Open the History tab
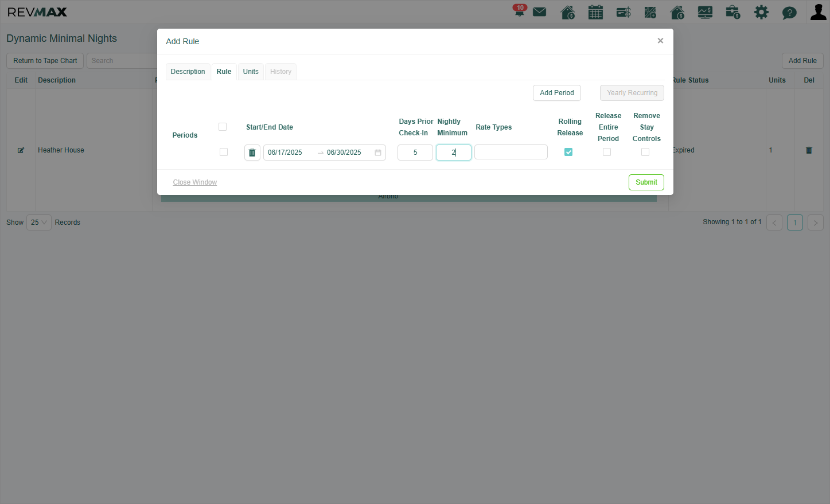 [x=280, y=72]
